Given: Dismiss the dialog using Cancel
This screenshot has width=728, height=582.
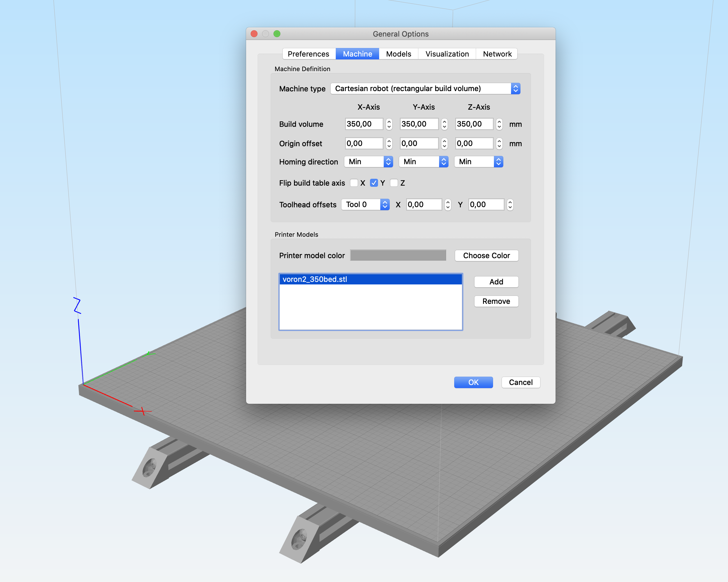Looking at the screenshot, I should [x=520, y=382].
